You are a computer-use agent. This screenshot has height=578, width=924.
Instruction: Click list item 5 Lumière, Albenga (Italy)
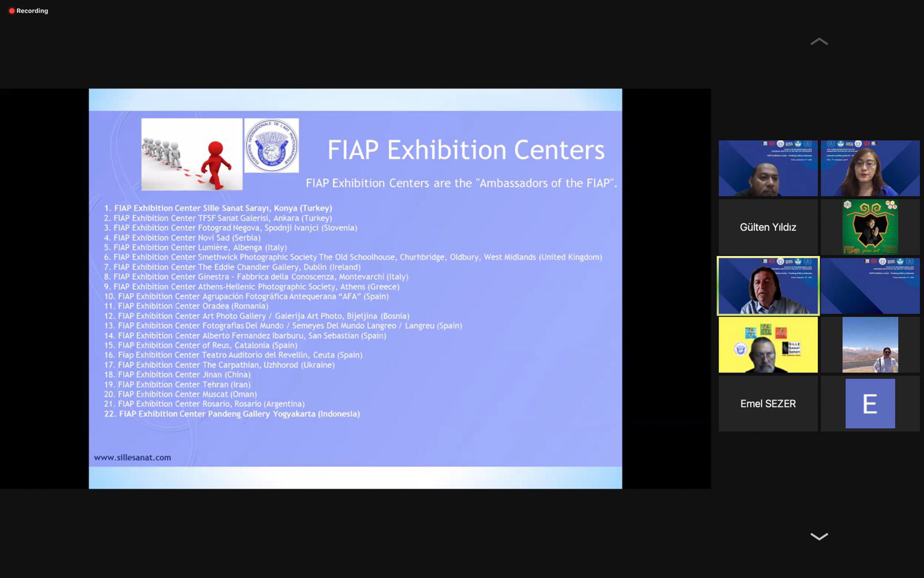195,247
